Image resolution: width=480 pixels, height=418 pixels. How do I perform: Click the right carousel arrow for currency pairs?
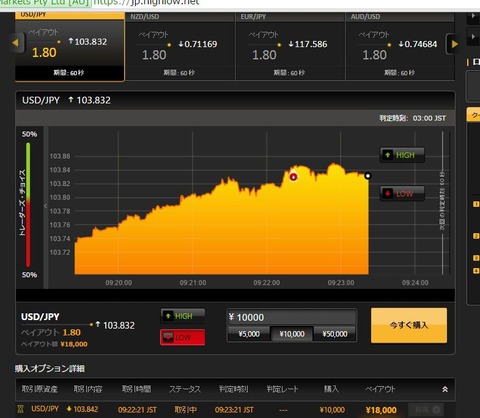pyautogui.click(x=455, y=44)
